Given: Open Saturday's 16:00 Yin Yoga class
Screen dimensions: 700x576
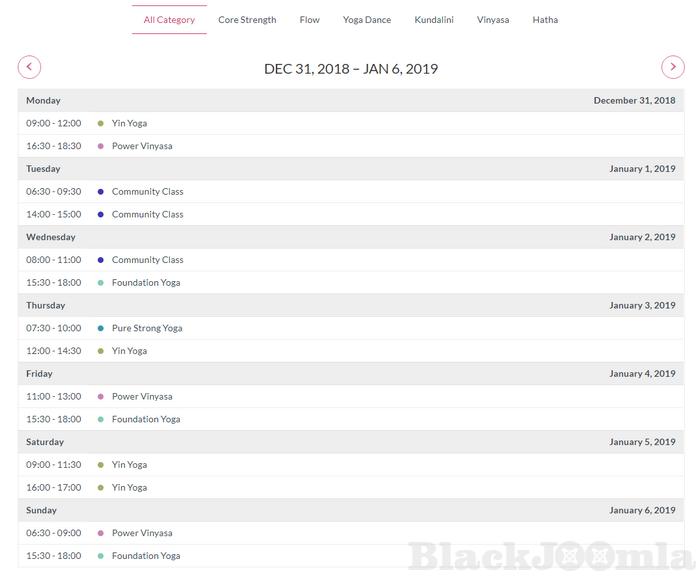Looking at the screenshot, I should 129,488.
